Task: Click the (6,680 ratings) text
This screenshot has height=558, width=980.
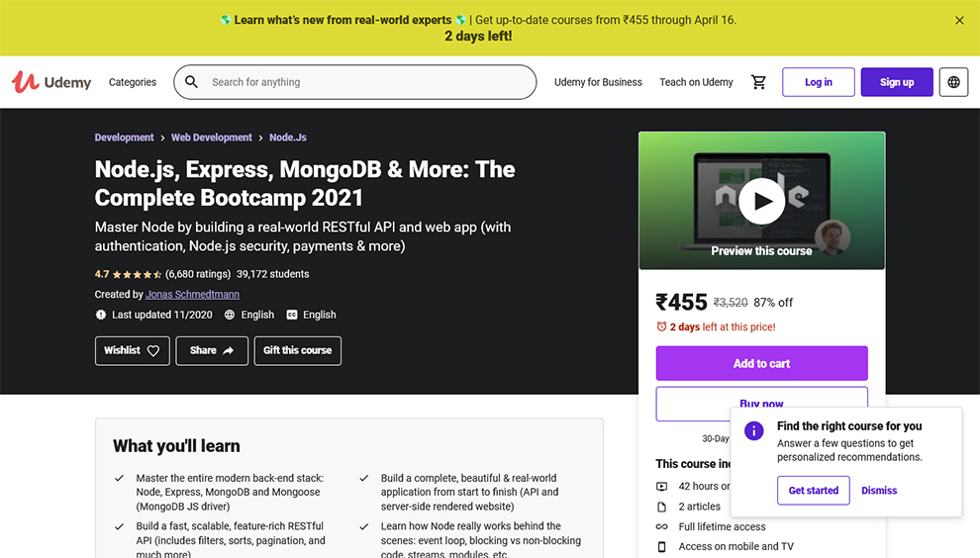Action: click(198, 274)
